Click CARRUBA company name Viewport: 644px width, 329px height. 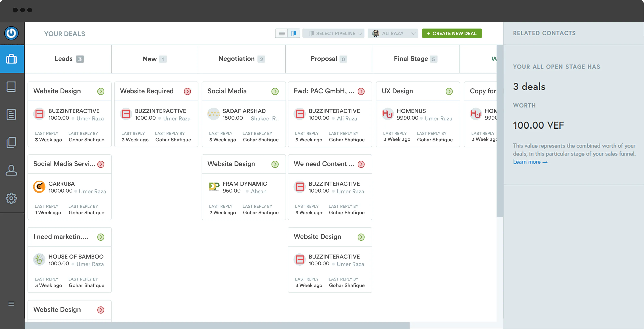tap(62, 184)
